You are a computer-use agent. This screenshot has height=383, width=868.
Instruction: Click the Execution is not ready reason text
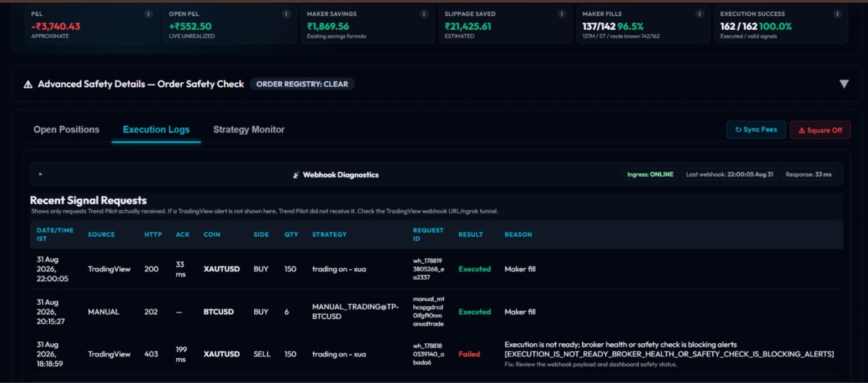click(x=669, y=349)
